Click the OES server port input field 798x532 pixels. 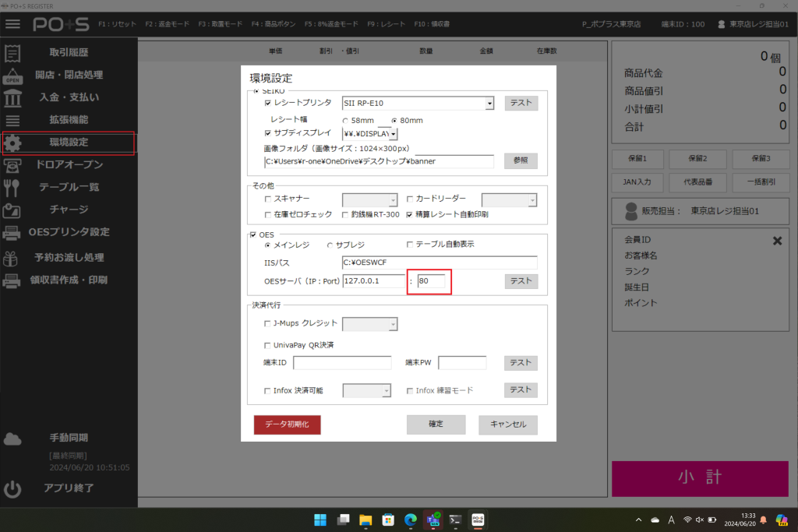[431, 281]
